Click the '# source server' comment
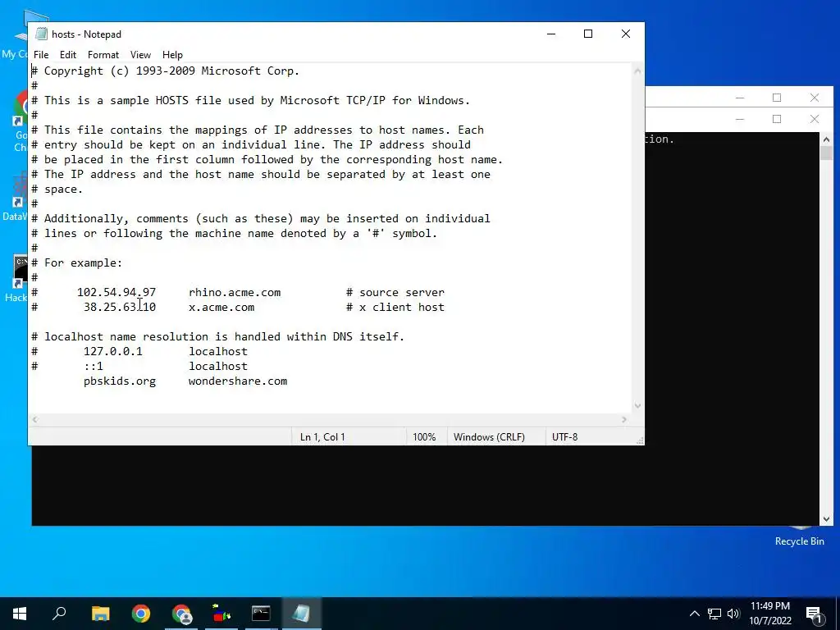Viewport: 840px width, 630px height. (x=395, y=293)
